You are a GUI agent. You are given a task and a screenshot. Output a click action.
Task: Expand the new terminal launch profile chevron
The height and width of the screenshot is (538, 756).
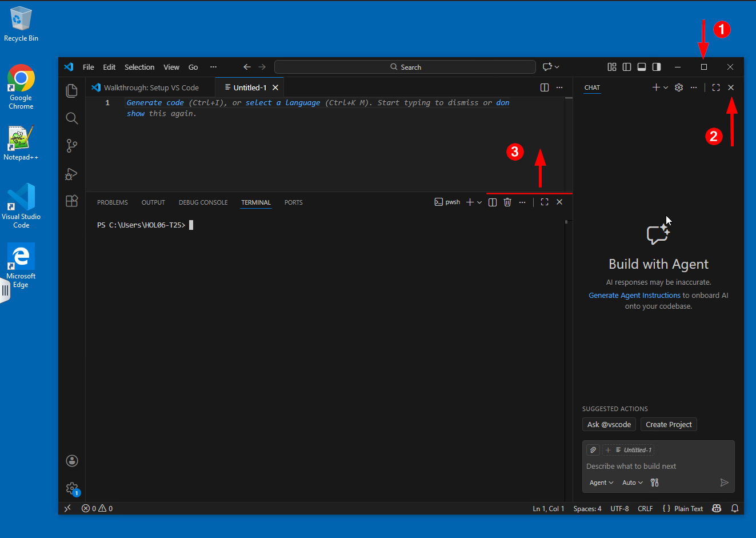pyautogui.click(x=479, y=202)
